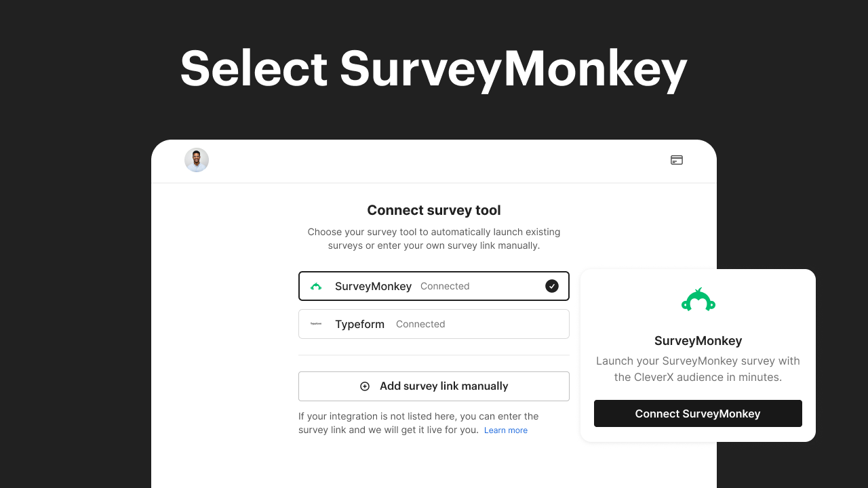Click the Typeform logo in the options list
The image size is (868, 488).
316,324
